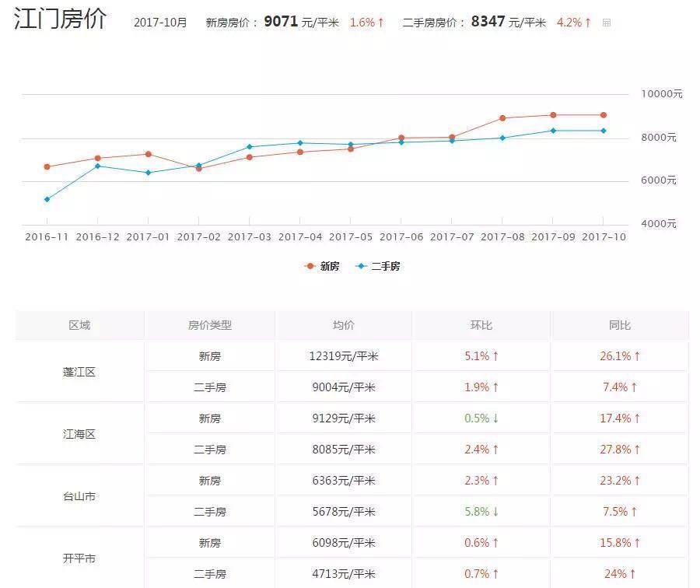This screenshot has width=700, height=588.
Task: Toggle the 二手房 legend series
Action: tap(378, 266)
